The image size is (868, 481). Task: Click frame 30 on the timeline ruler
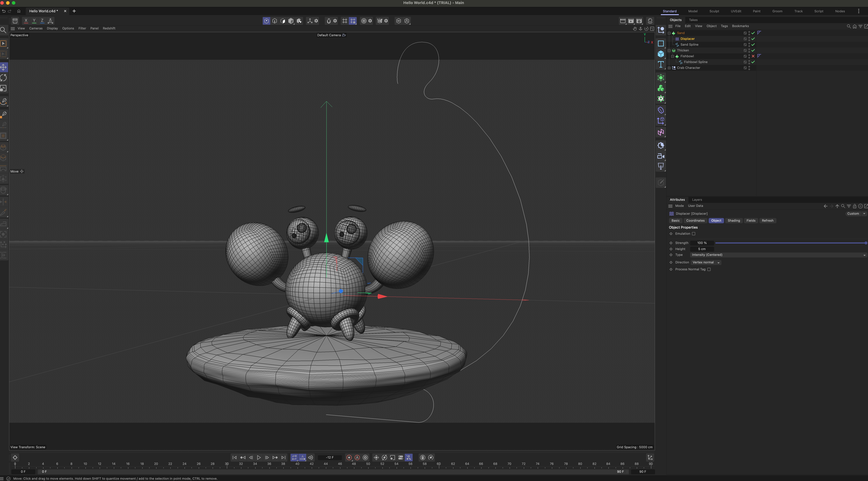tap(227, 464)
